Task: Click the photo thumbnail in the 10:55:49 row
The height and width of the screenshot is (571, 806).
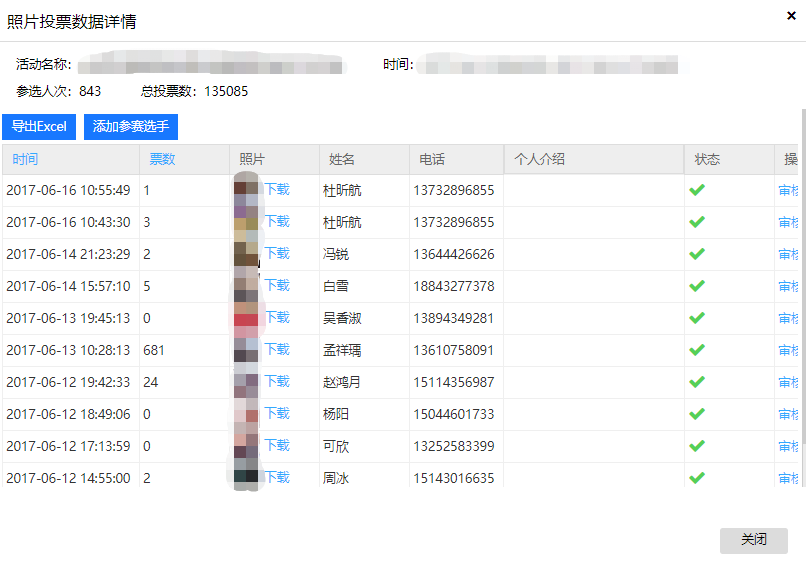Action: (x=246, y=190)
